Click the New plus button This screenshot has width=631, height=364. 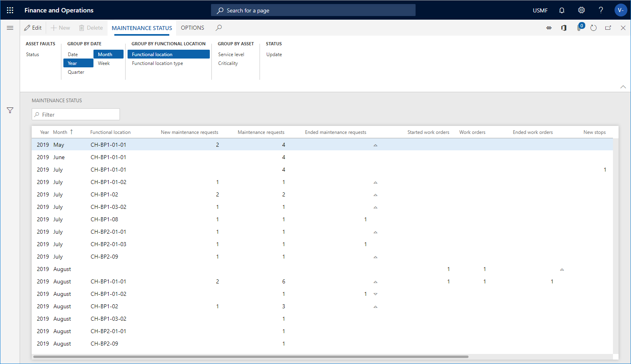tap(60, 28)
